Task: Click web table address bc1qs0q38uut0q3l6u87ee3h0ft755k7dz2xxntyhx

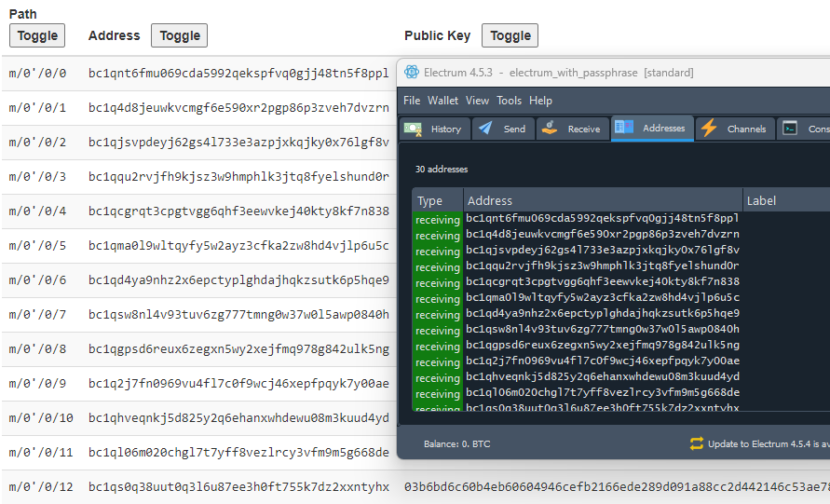Action: tap(238, 487)
